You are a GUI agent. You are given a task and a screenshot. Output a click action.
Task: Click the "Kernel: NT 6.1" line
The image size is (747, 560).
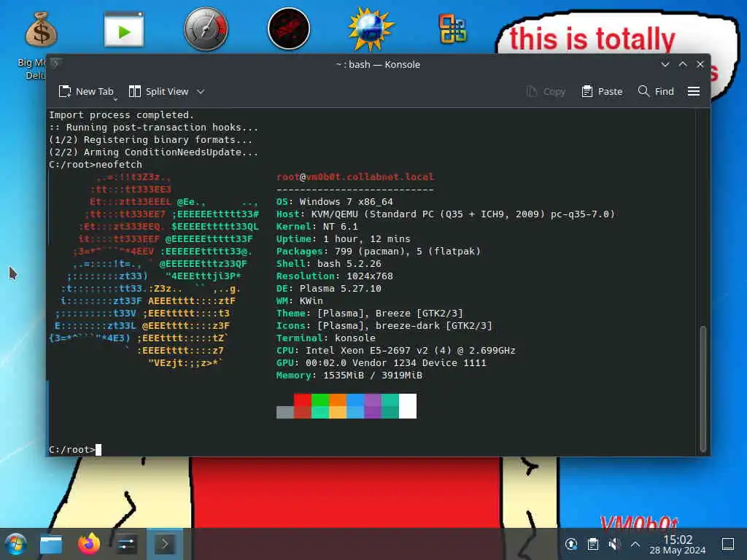(x=317, y=226)
